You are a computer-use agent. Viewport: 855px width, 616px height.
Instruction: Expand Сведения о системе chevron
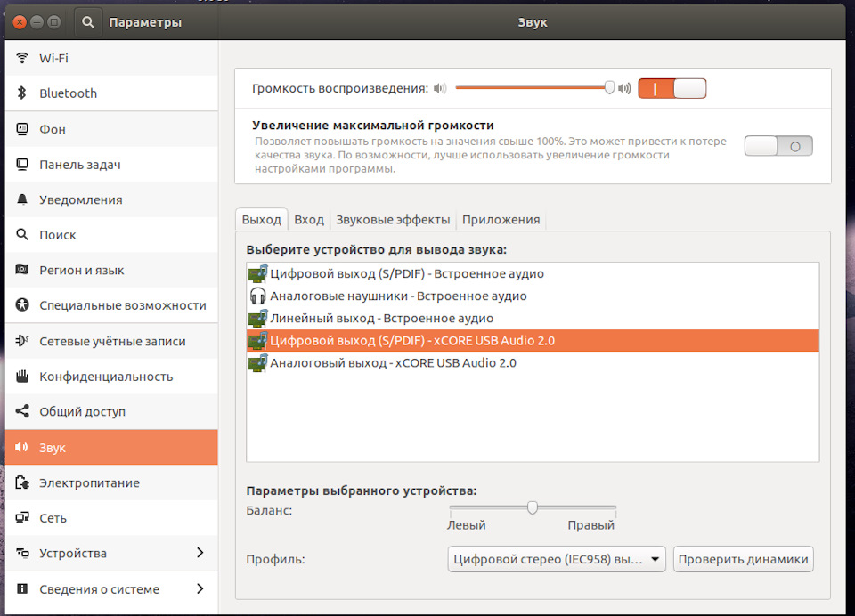pyautogui.click(x=200, y=588)
